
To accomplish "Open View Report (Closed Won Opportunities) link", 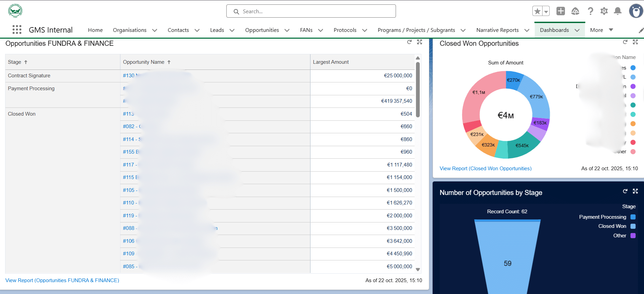I will (485, 169).
